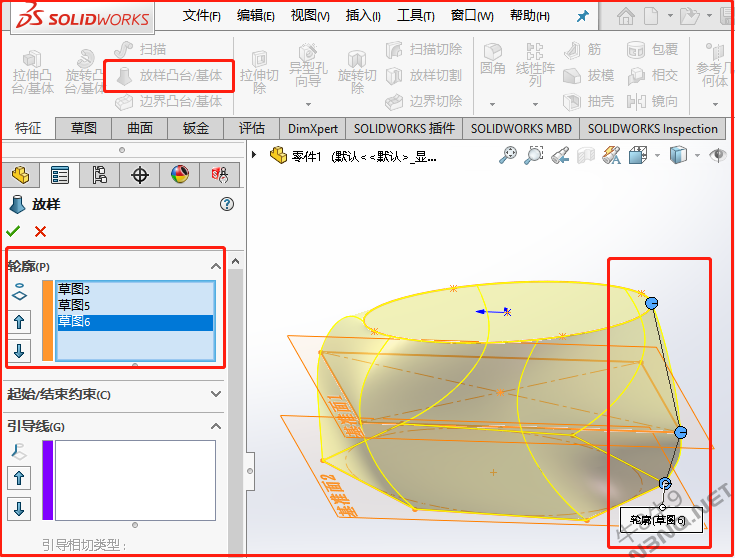
Task: Move selected profile up in list
Action: (x=20, y=322)
